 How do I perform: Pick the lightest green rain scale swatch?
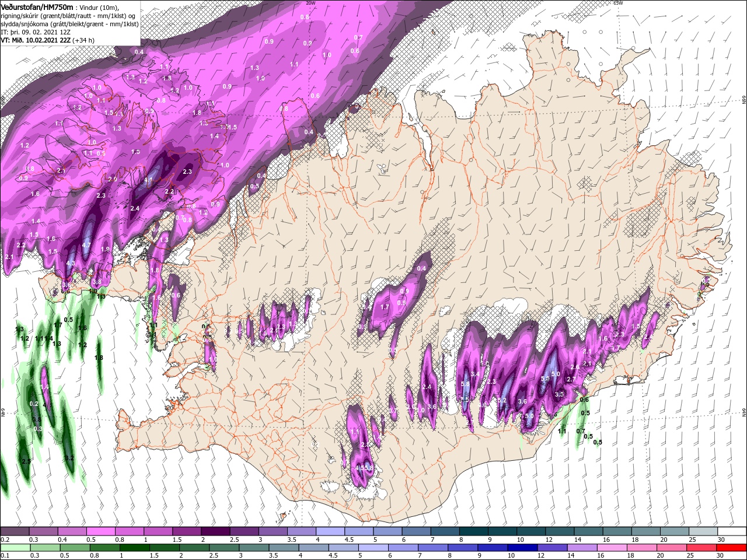pyautogui.click(x=15, y=548)
